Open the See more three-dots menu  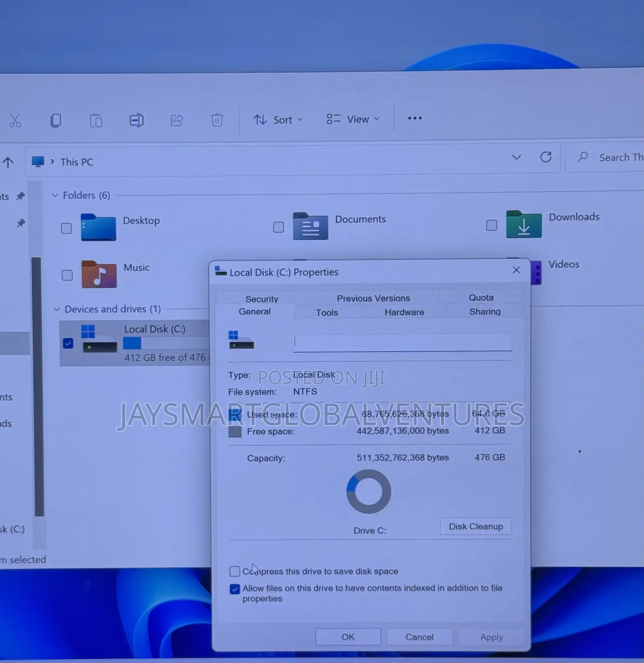[x=415, y=118]
